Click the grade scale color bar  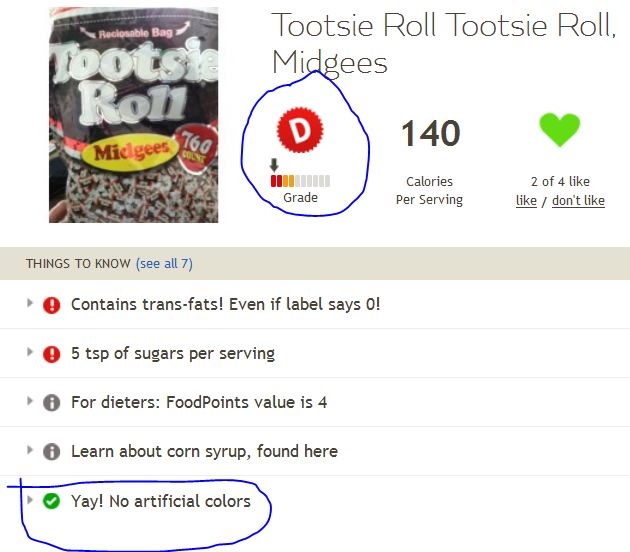[x=301, y=181]
